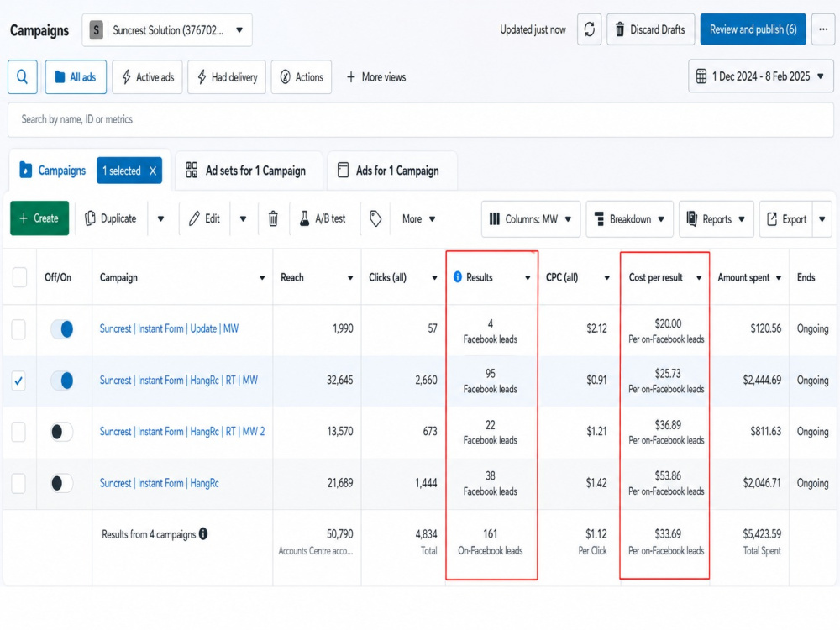Viewport: 840px width, 630px height.
Task: Switch to the Active ads view
Action: (x=147, y=77)
